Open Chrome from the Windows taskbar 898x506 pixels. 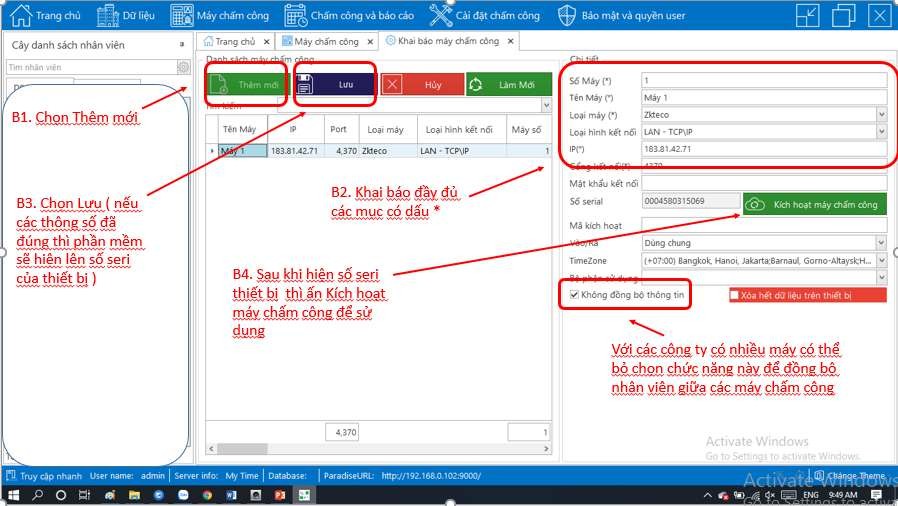[x=207, y=495]
